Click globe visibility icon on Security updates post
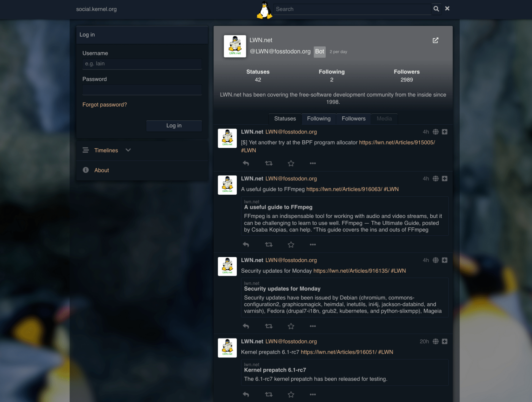The height and width of the screenshot is (402, 532). tap(435, 260)
